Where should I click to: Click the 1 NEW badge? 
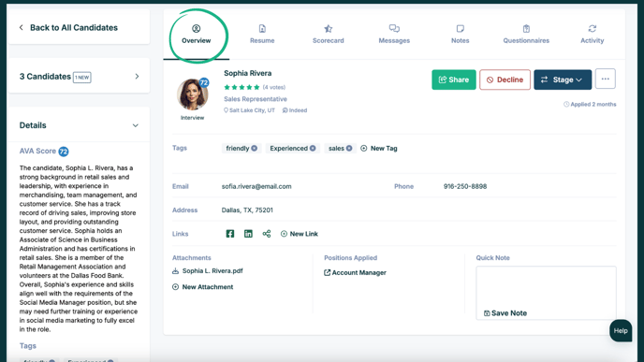tap(81, 77)
